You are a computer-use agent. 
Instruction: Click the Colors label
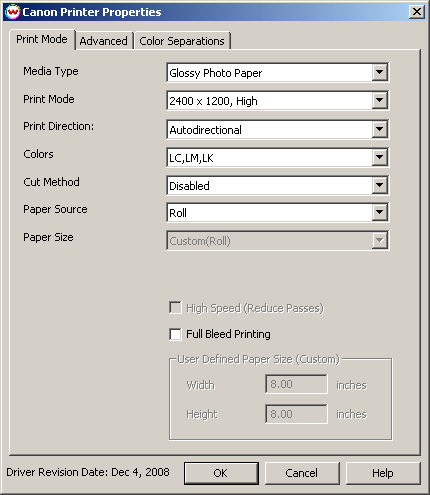coord(38,154)
